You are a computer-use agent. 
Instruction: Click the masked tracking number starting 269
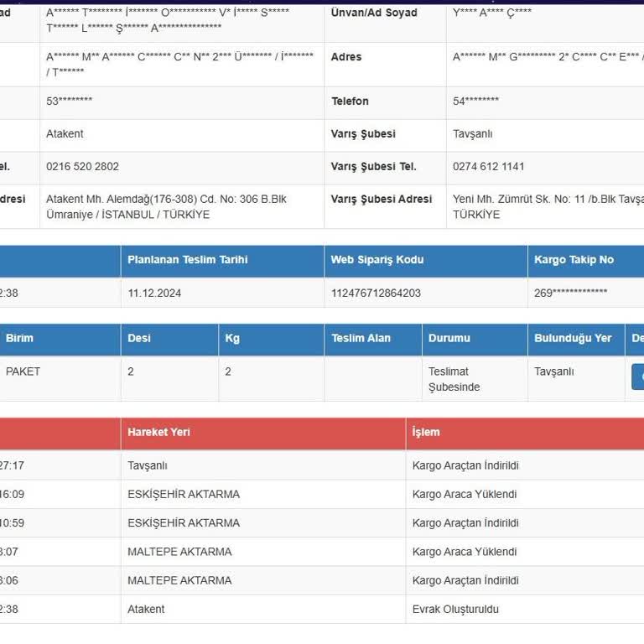pyautogui.click(x=570, y=293)
